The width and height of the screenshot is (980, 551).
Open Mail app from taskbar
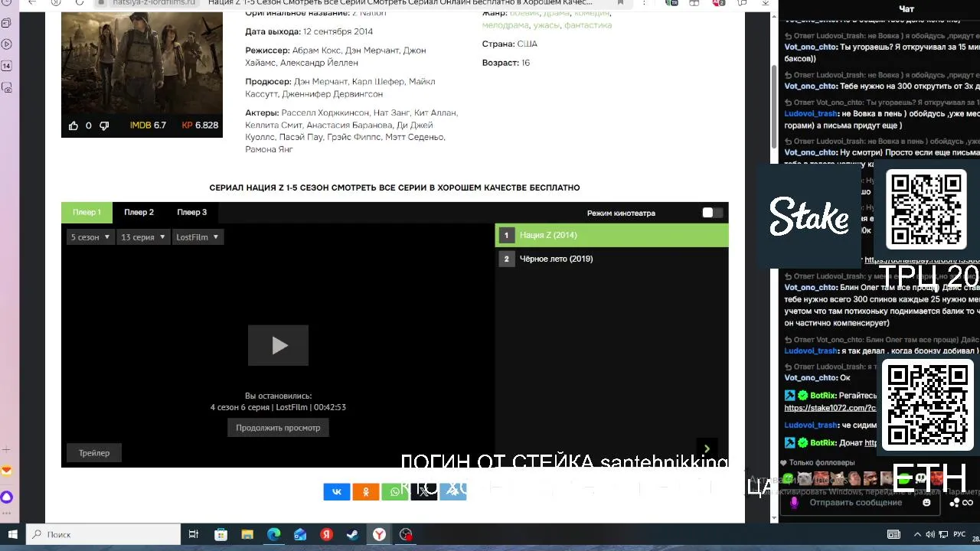pos(300,534)
